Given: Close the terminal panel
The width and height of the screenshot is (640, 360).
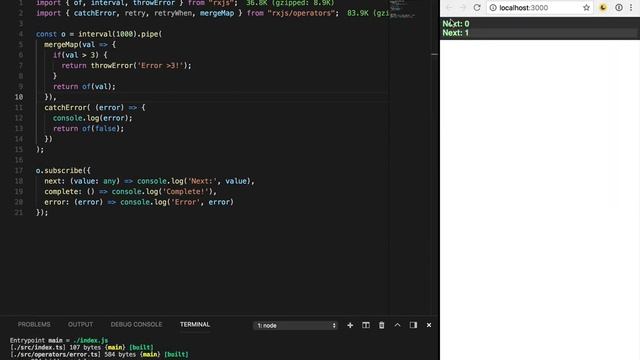Looking at the screenshot, I should 429,325.
